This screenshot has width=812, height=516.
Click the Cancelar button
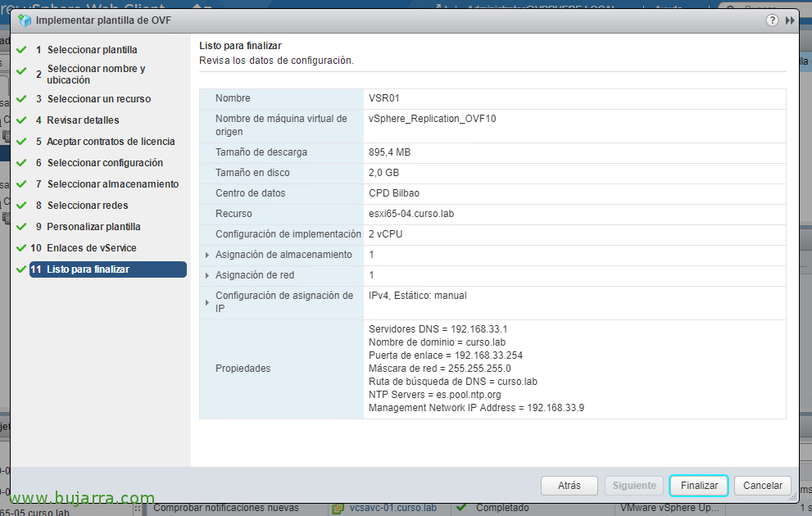[x=762, y=486]
